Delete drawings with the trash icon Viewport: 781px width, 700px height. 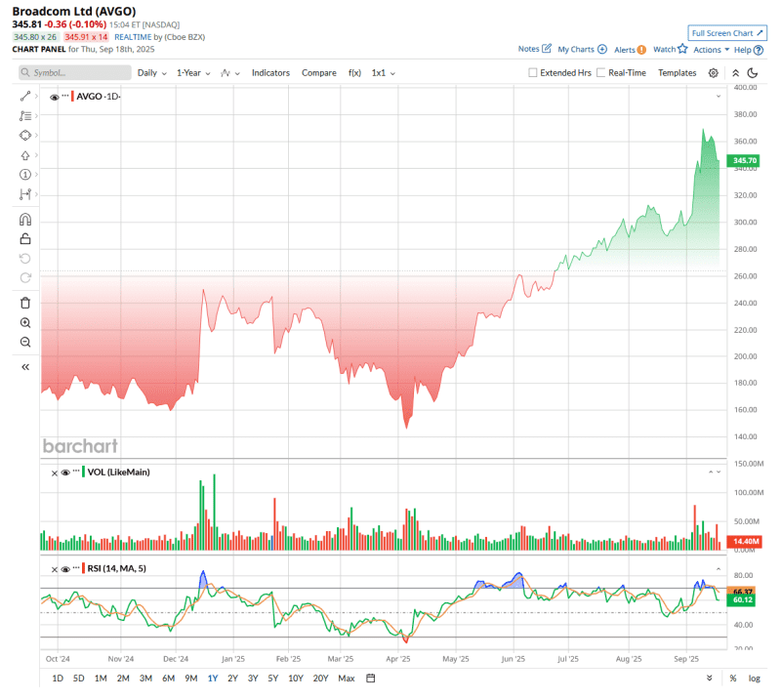click(25, 303)
